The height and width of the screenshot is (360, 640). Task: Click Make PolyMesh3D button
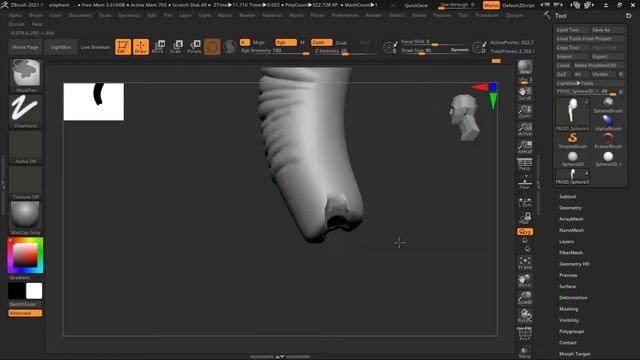click(x=598, y=65)
